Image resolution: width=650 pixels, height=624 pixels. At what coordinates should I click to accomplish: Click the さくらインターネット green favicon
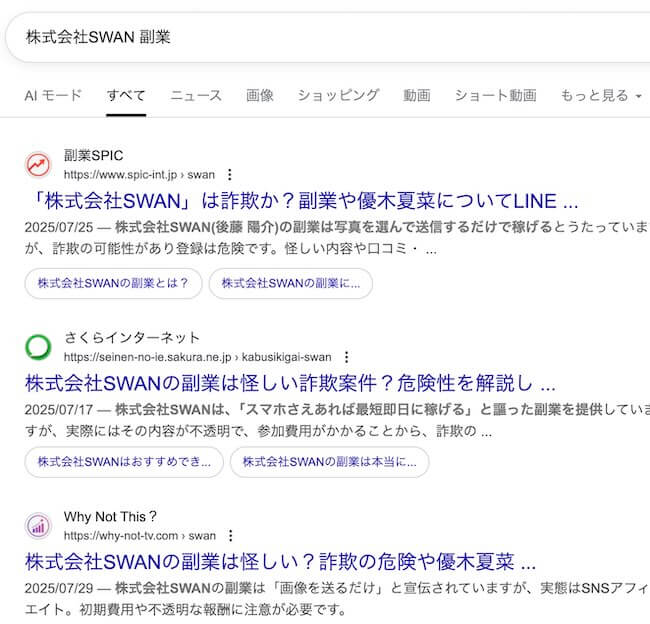(x=38, y=347)
